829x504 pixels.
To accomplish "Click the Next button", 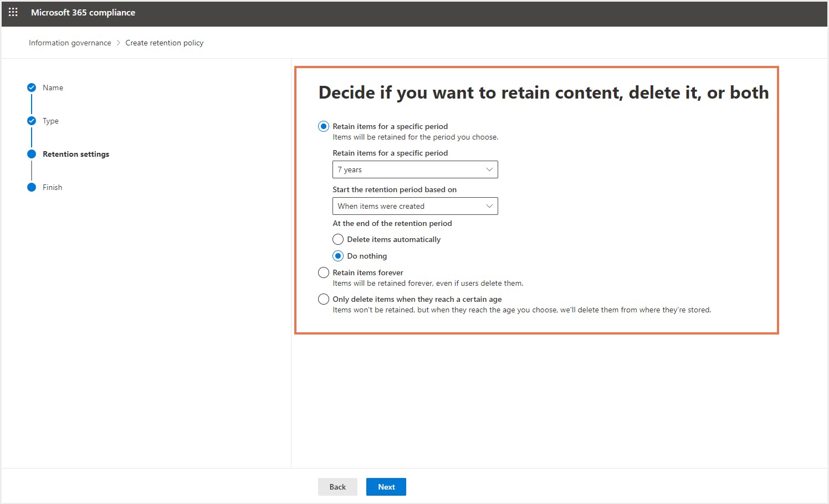I will [x=386, y=486].
